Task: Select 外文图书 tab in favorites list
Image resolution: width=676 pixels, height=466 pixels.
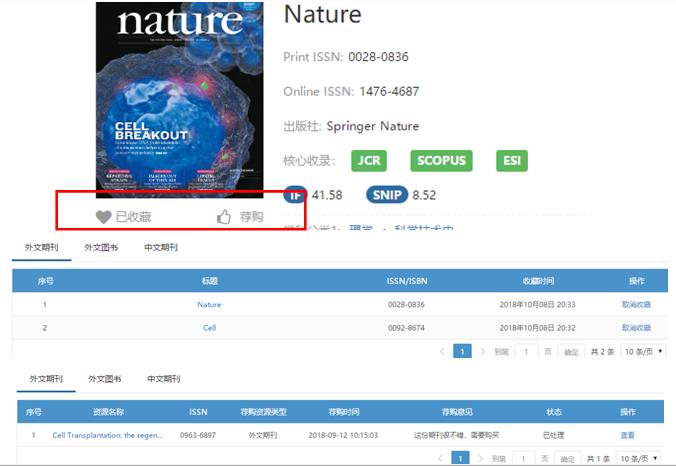Action: click(x=101, y=247)
